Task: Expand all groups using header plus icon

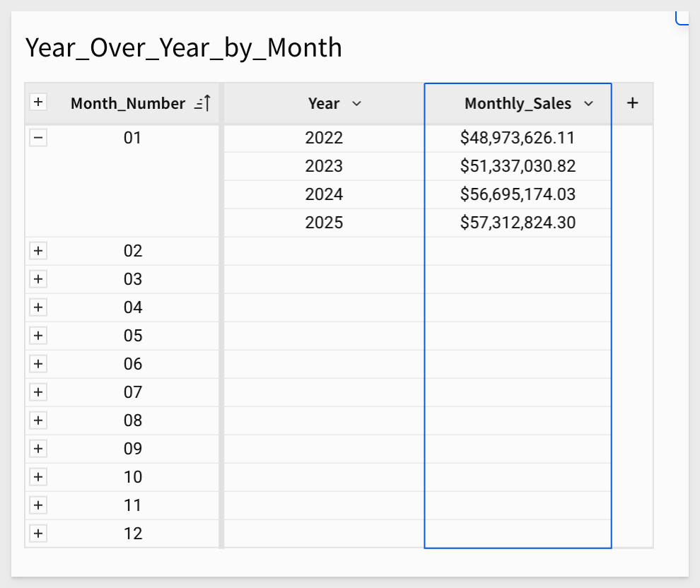Action: click(x=38, y=103)
